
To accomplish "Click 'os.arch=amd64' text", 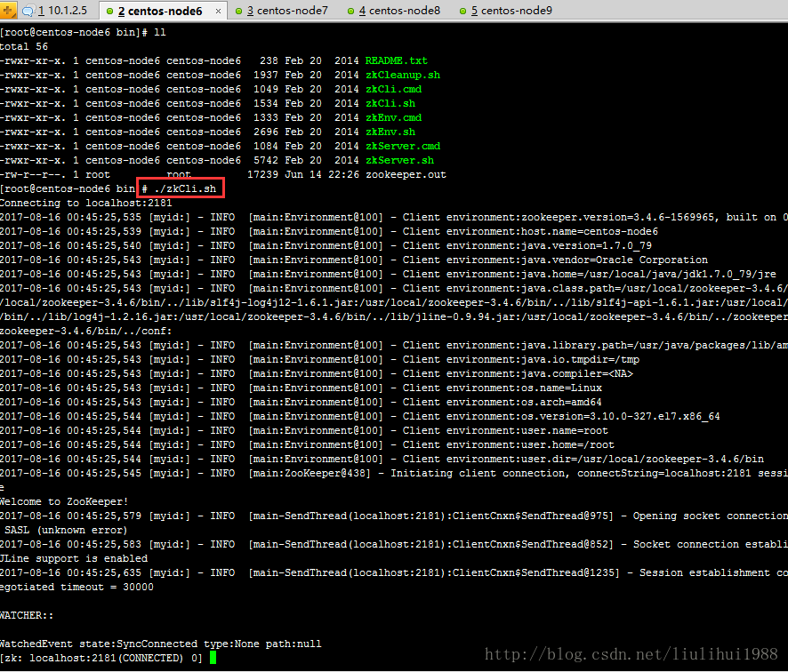I will point(561,403).
